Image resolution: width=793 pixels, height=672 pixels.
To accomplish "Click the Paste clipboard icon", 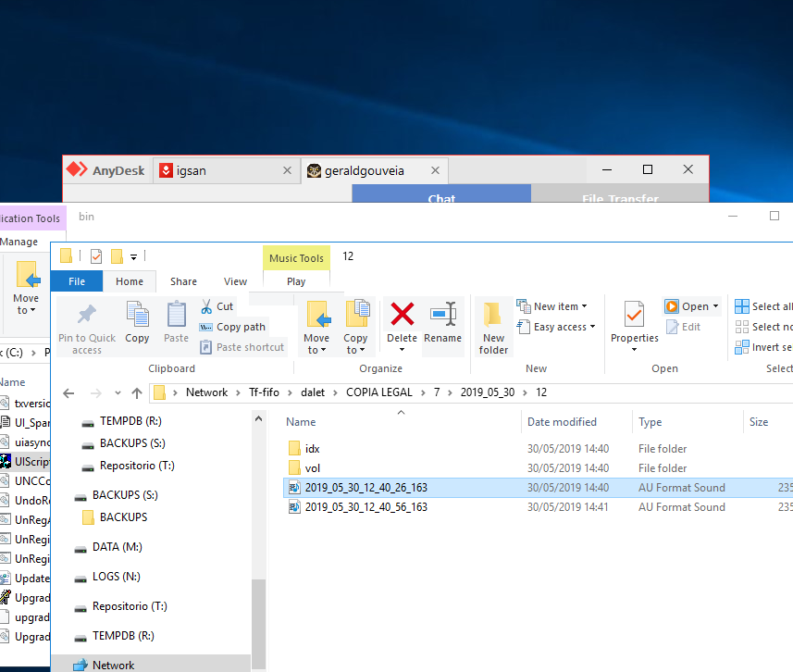I will (x=176, y=314).
